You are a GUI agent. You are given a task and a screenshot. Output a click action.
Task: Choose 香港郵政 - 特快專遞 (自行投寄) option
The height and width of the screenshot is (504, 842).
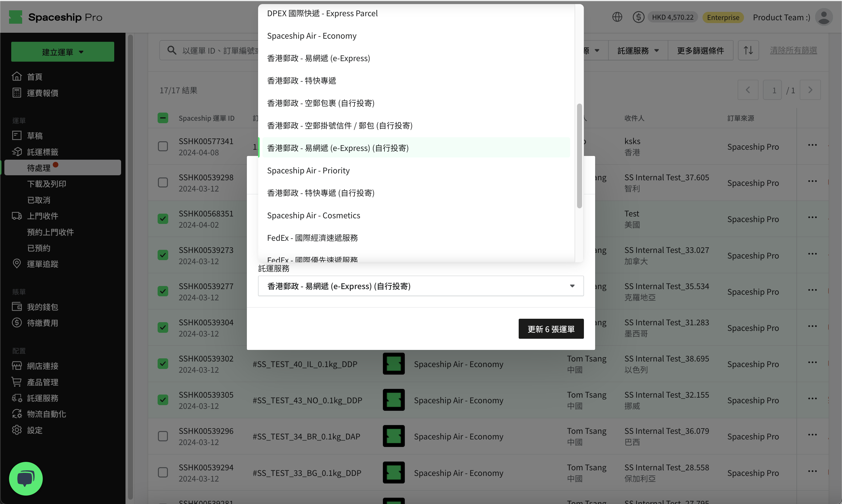[x=416, y=193]
